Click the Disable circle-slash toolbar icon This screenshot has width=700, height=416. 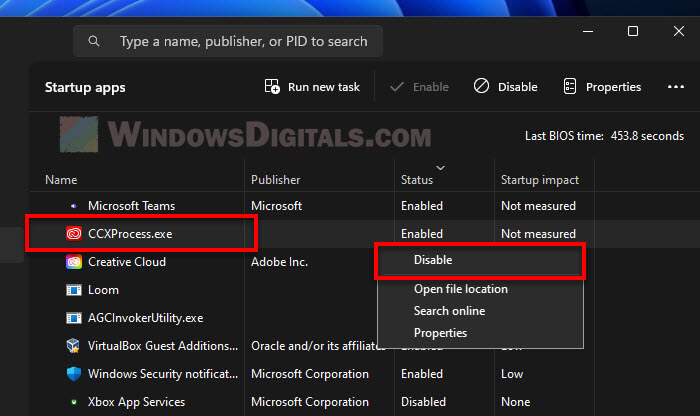(x=481, y=86)
